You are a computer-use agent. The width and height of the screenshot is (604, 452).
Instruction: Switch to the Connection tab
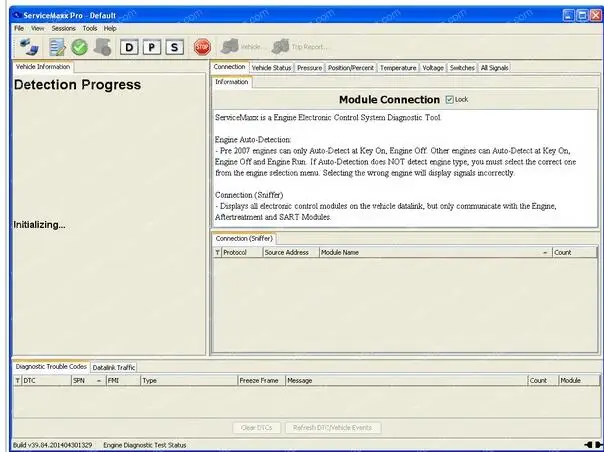pos(230,67)
